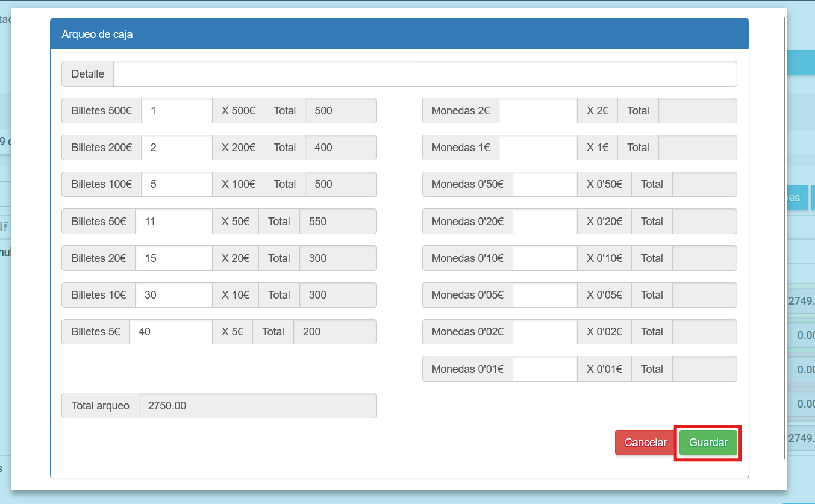This screenshot has height=504, width=815.
Task: Click the Billetes 50€ quantity input
Action: point(173,222)
